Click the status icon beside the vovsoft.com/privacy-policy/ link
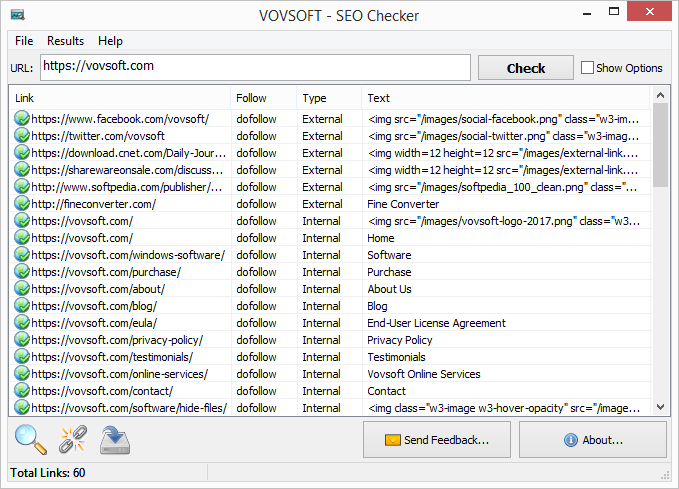Image resolution: width=679 pixels, height=489 pixels. (x=22, y=339)
